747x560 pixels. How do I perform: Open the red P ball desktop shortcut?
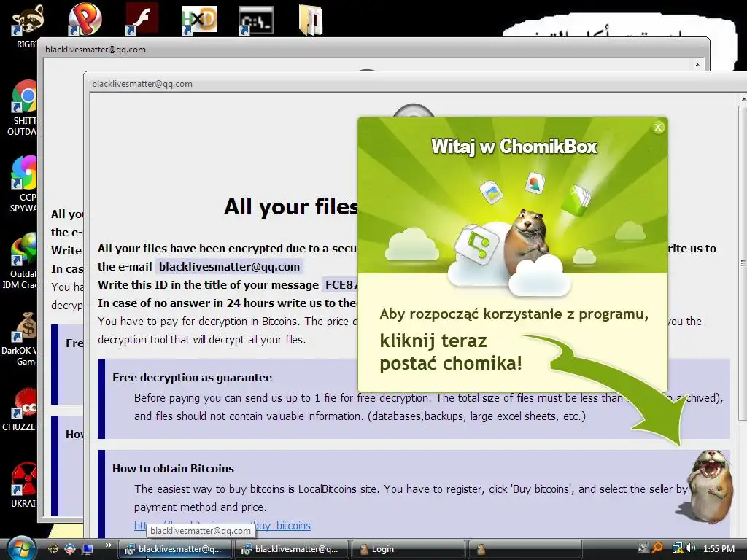click(85, 20)
